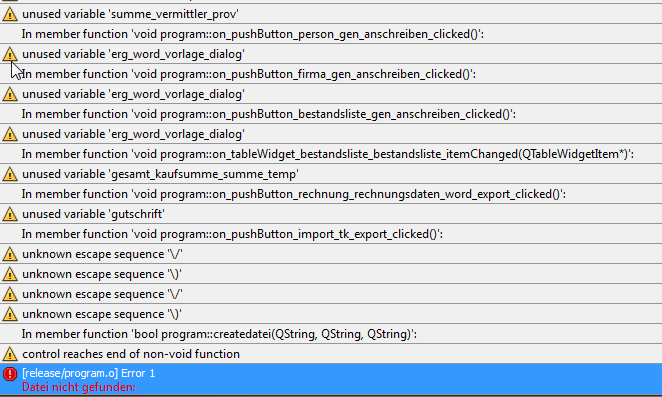Select on_pushButton_firma_gen_anschreiben_clicked function line
The width and height of the screenshot is (662, 397).
pos(249,74)
